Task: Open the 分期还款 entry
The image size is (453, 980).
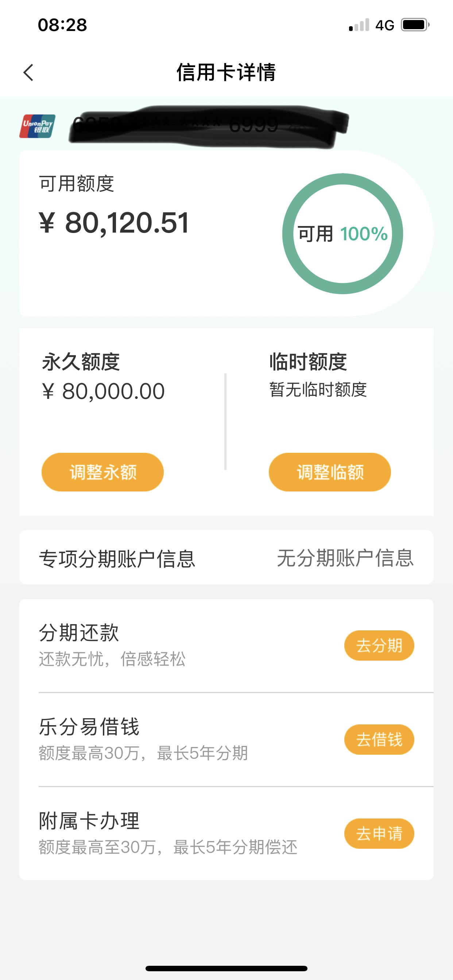Action: coord(226,646)
